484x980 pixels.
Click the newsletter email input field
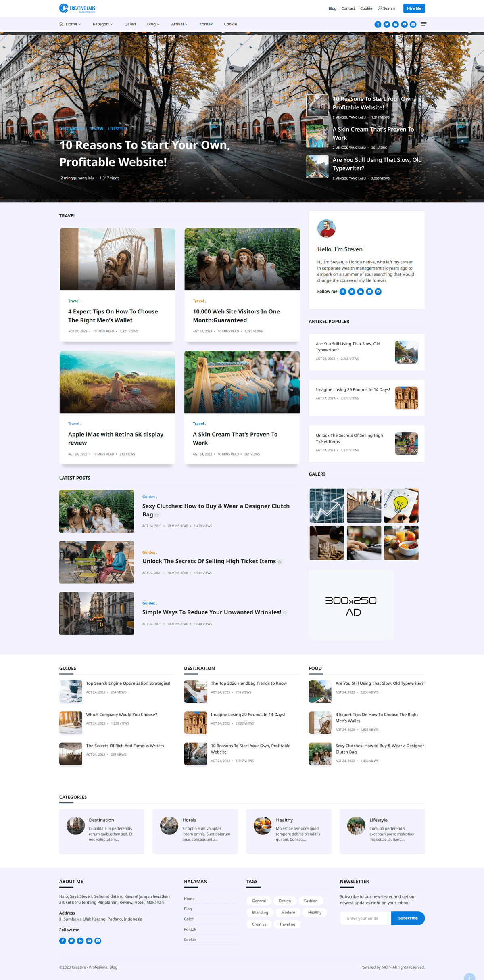(365, 918)
